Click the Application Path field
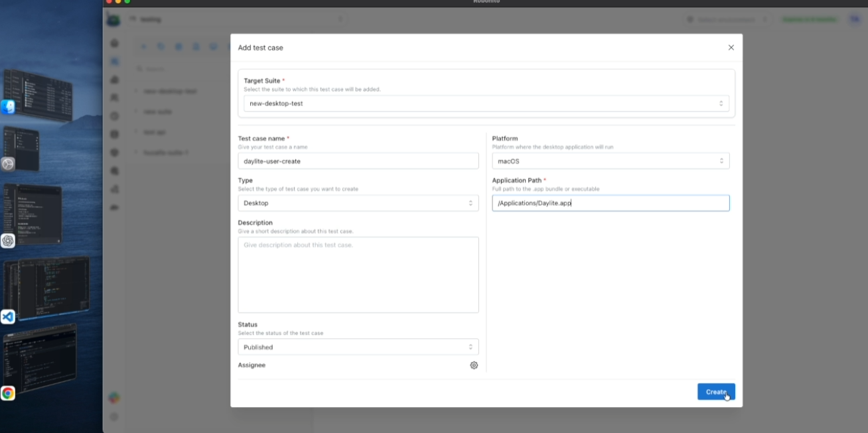The image size is (868, 433). (610, 203)
